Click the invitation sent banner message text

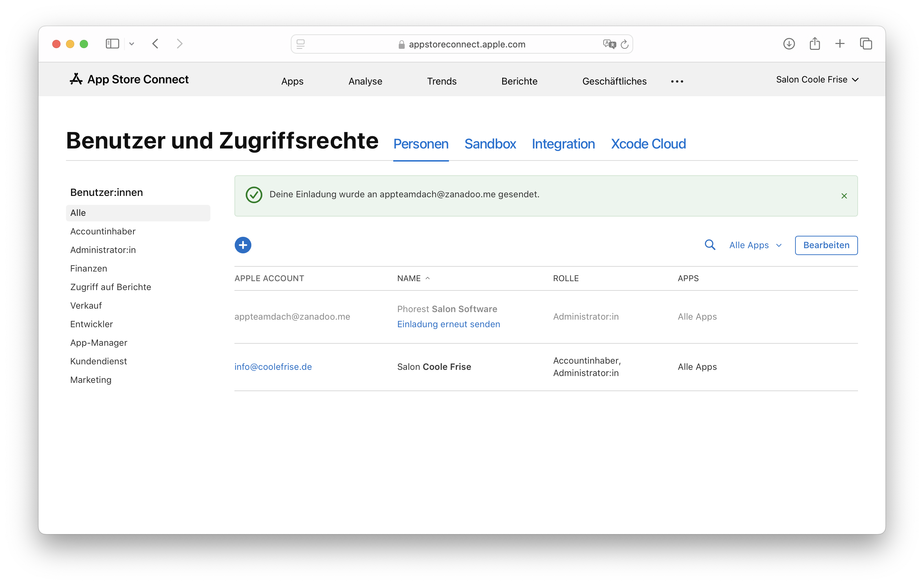tap(404, 194)
